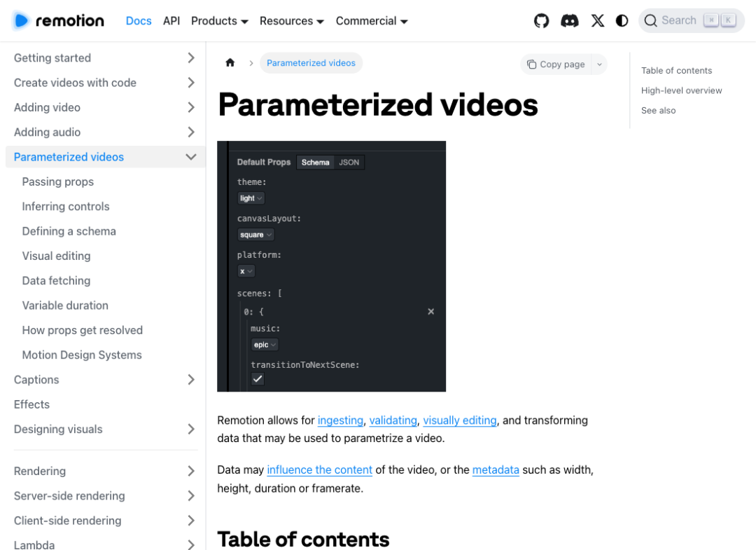The image size is (756, 550).
Task: Copy the page with Copy page button
Action: (556, 64)
